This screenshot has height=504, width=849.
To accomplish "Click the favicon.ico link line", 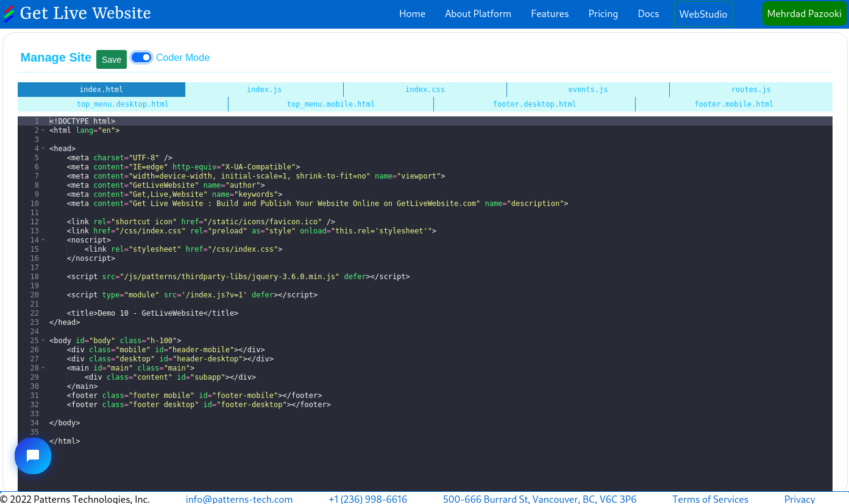I will [x=201, y=222].
